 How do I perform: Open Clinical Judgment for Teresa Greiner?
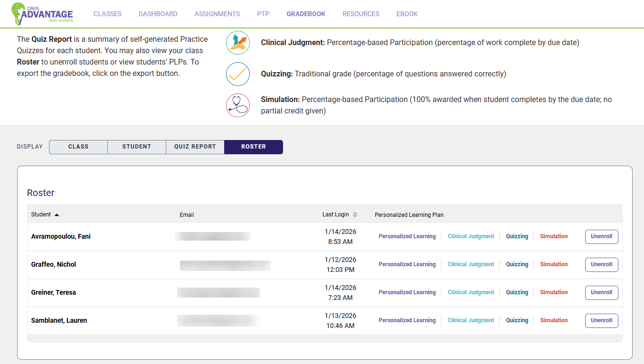471,292
